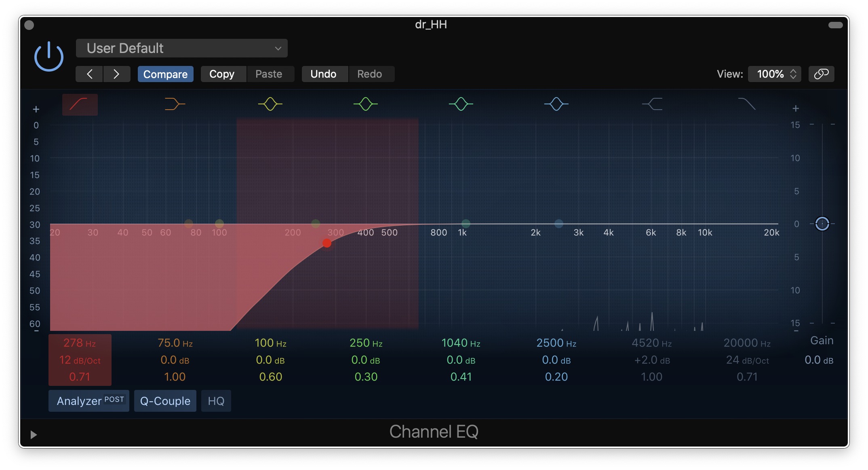This screenshot has width=868, height=470.
Task: Click the plugin power bypass button
Action: coord(49,57)
